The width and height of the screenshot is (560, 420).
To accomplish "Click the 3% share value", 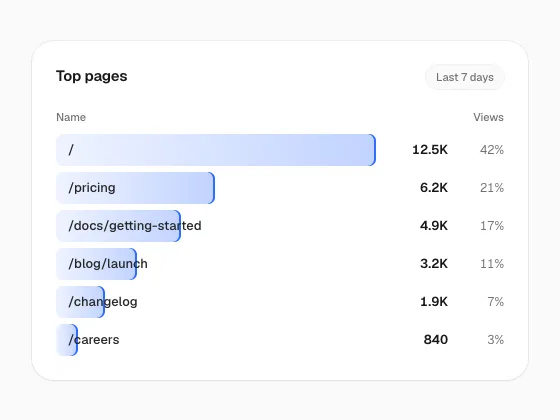I will point(496,340).
